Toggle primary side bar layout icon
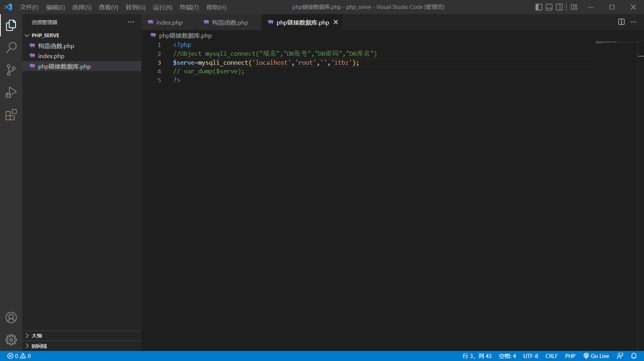Viewport: 644px width, 361px height. [x=539, y=7]
